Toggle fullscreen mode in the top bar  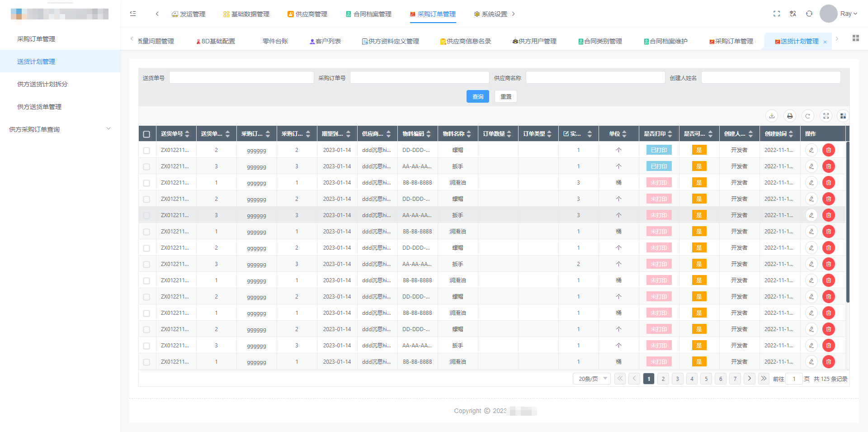777,14
